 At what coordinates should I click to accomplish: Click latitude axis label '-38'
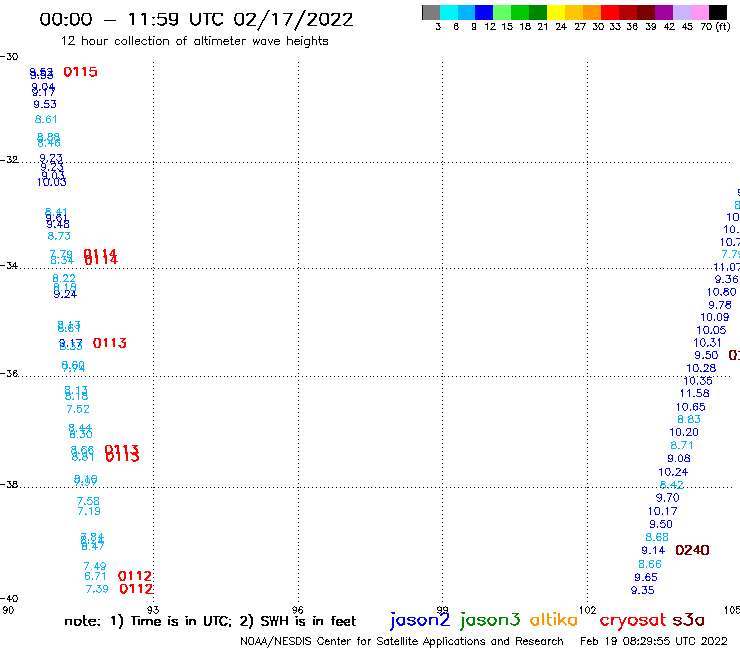[x=9, y=485]
